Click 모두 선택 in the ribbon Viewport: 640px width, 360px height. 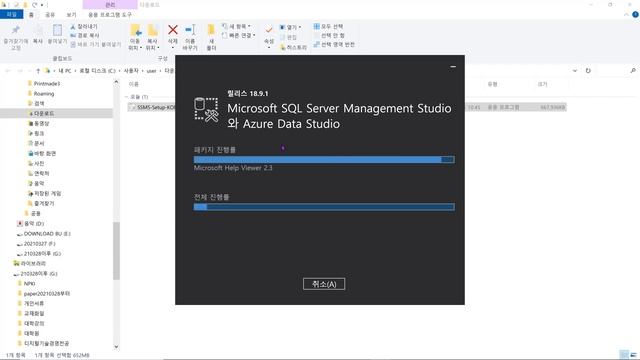(x=329, y=27)
